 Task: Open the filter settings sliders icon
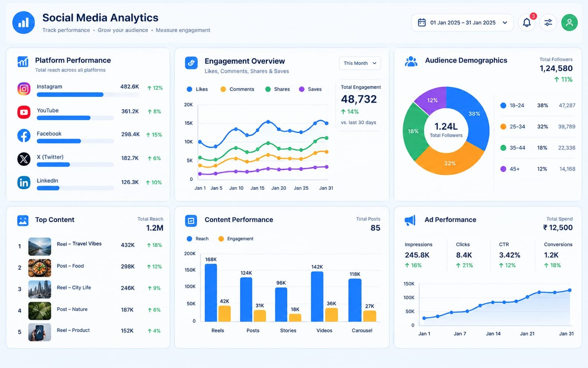pyautogui.click(x=548, y=23)
